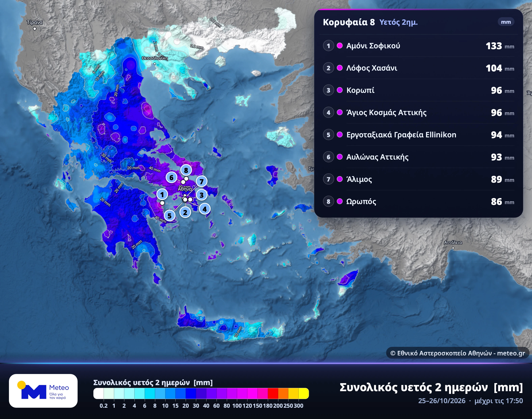This screenshot has height=419, width=532.
Task: Select the Ωρωπός station name
Action: pos(361,202)
